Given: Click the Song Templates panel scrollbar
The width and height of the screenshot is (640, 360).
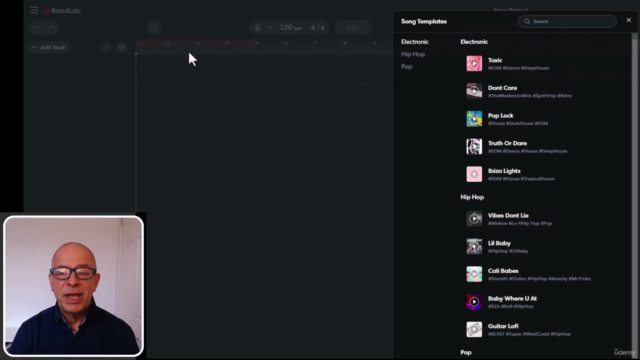Looking at the screenshot, I should click(634, 195).
